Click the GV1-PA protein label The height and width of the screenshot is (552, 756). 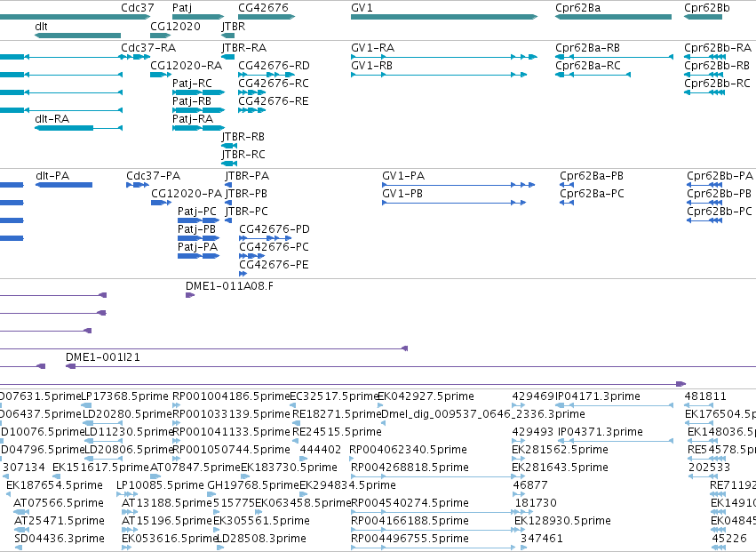[403, 176]
